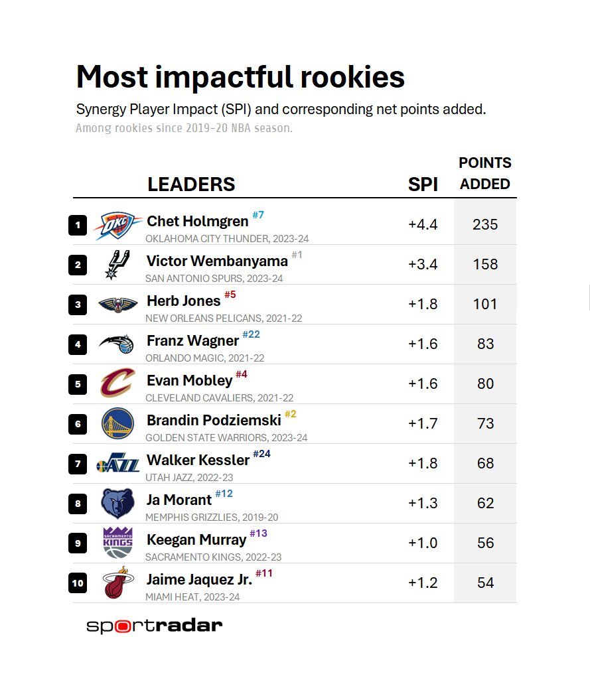
Task: Click the Utah Jazz logo
Action: (117, 464)
